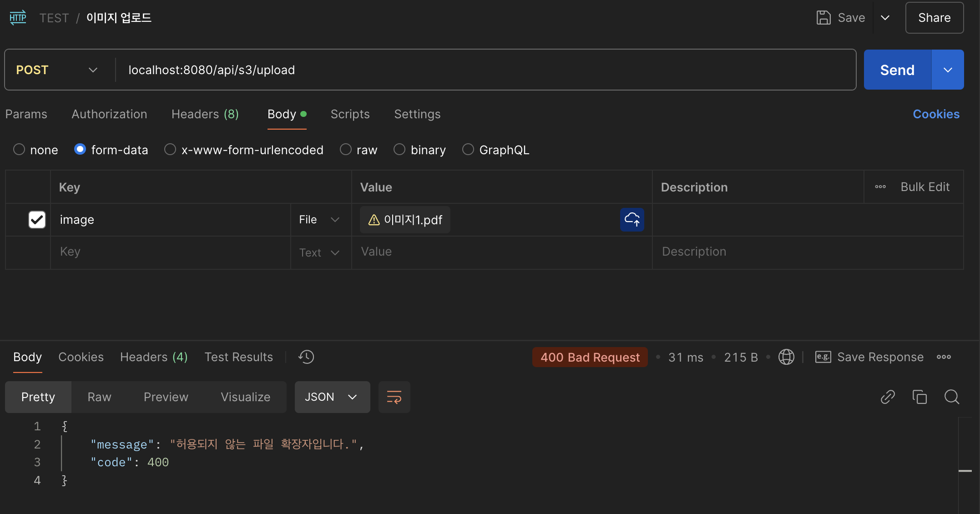The width and height of the screenshot is (980, 514).
Task: Open the POST method dropdown
Action: click(57, 70)
